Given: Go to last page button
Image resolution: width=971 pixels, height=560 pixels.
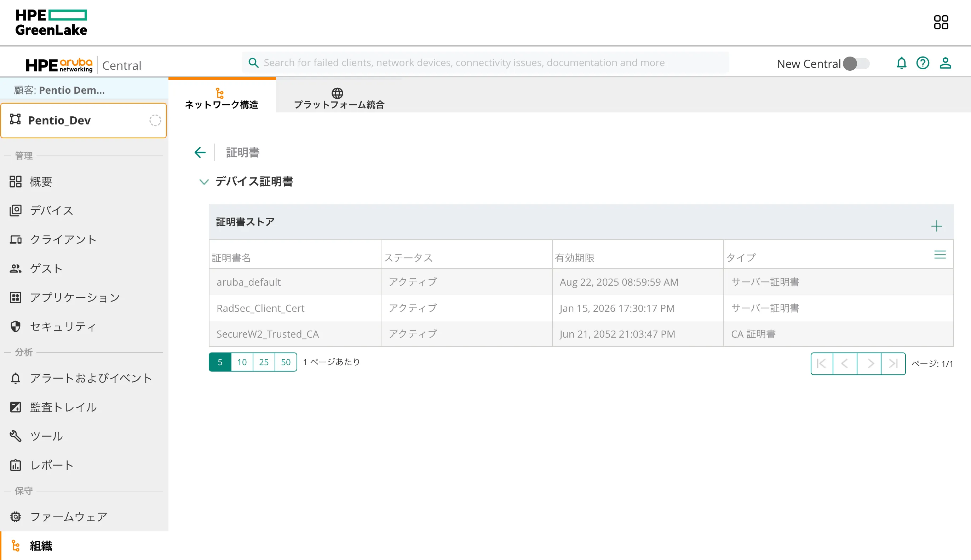Looking at the screenshot, I should pyautogui.click(x=893, y=363).
